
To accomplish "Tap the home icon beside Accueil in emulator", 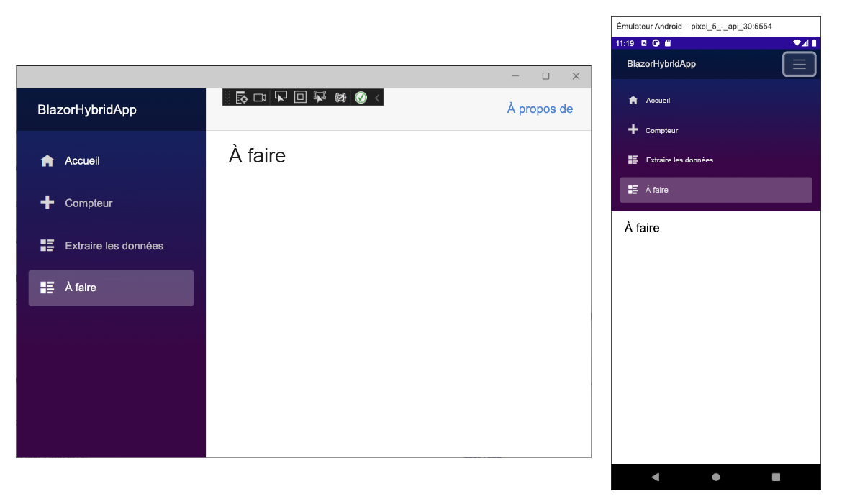I will [x=633, y=101].
